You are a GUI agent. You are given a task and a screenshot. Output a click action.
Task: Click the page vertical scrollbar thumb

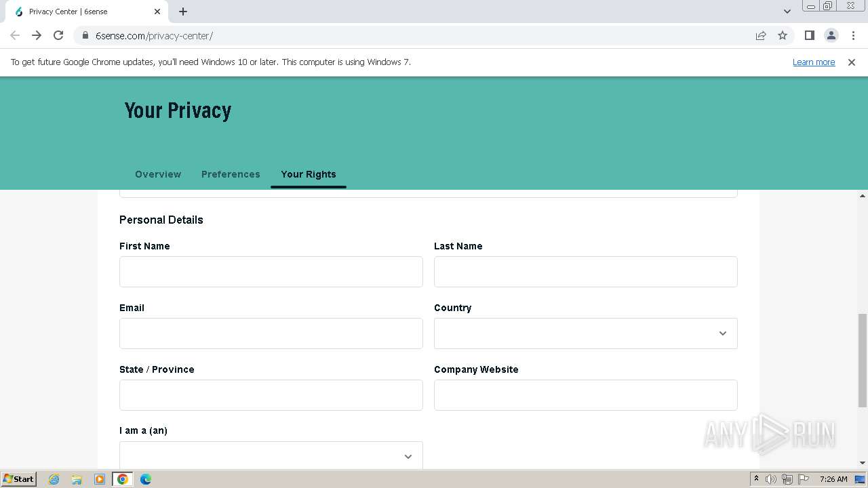pos(862,360)
